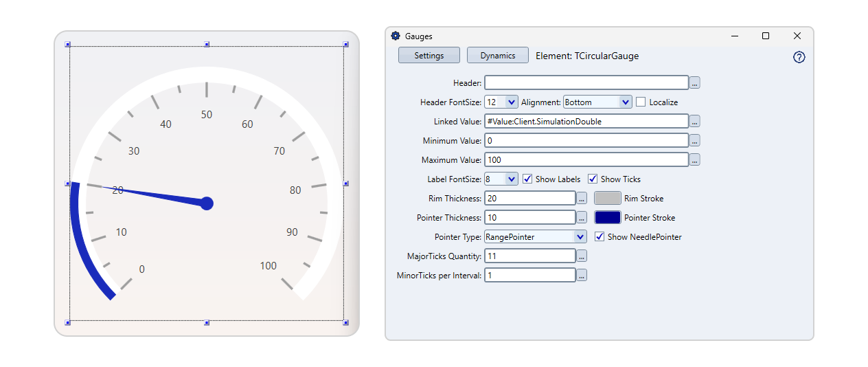Expand the Alignment dropdown set to Bottom
The image size is (868, 367).
[624, 102]
